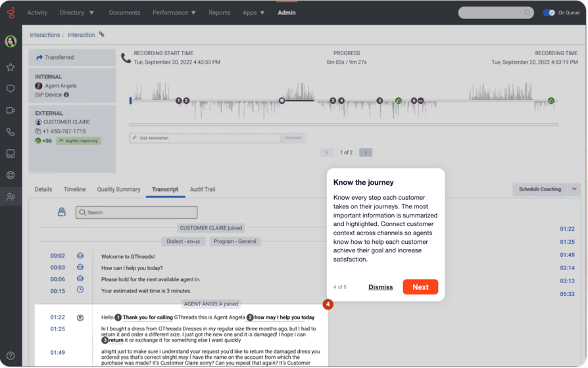Click the slightly improving sentiment badge
This screenshot has width=588, height=368.
79,141
